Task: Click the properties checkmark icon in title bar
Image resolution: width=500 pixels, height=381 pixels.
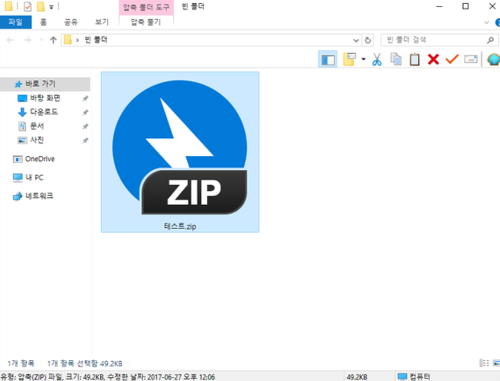Action: 27,6
